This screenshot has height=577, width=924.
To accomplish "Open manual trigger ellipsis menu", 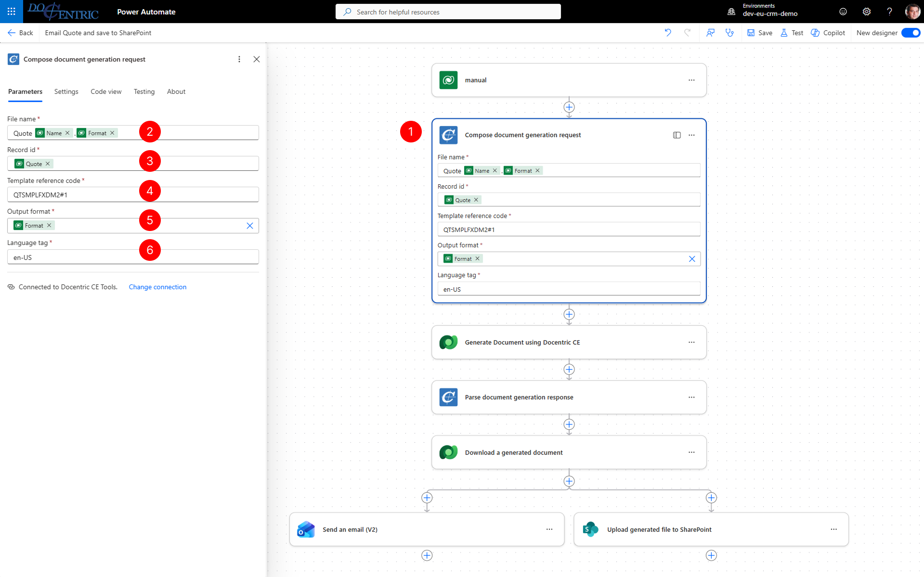I will (691, 80).
